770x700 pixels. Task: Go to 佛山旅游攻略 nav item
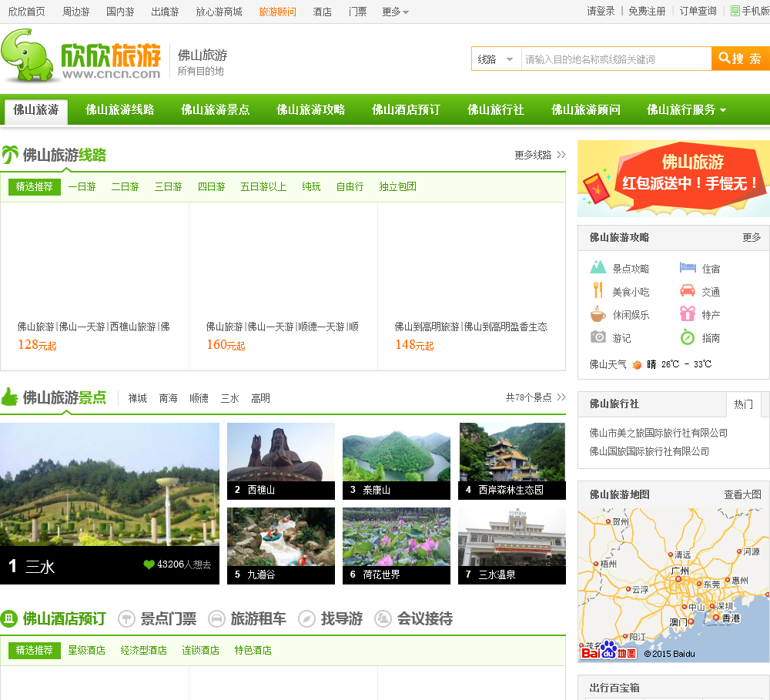click(310, 109)
